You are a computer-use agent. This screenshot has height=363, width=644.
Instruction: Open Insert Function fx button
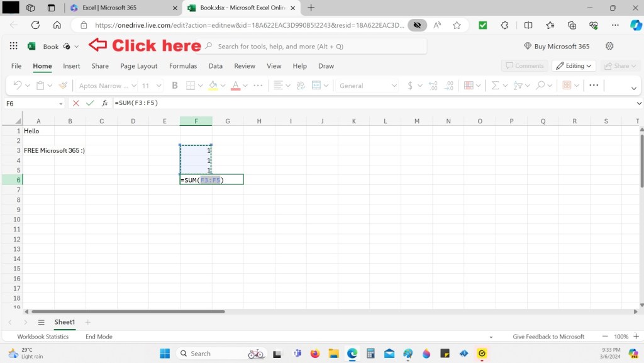[105, 103]
